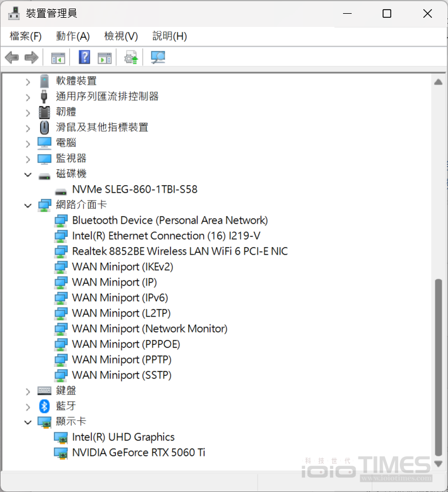The image size is (448, 492).
Task: Expand the 電腦 node
Action: [x=28, y=144]
